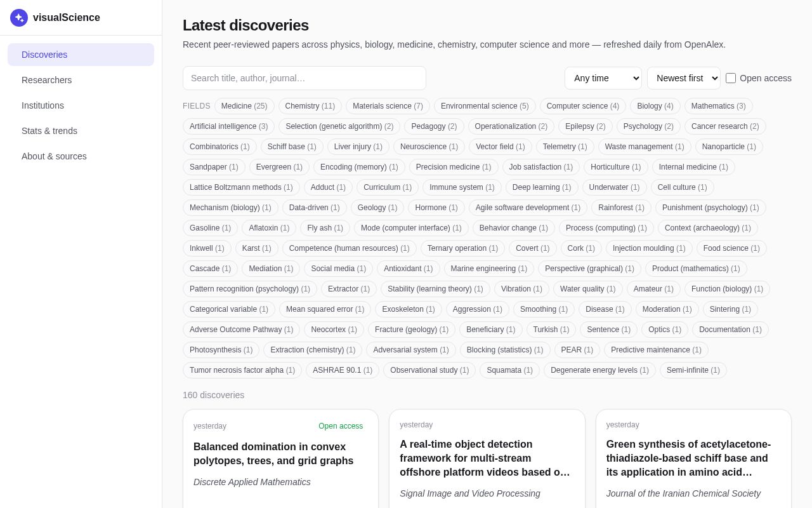812x508 pixels.
Task: Choose the Adversarial system (1) chip
Action: point(411,350)
